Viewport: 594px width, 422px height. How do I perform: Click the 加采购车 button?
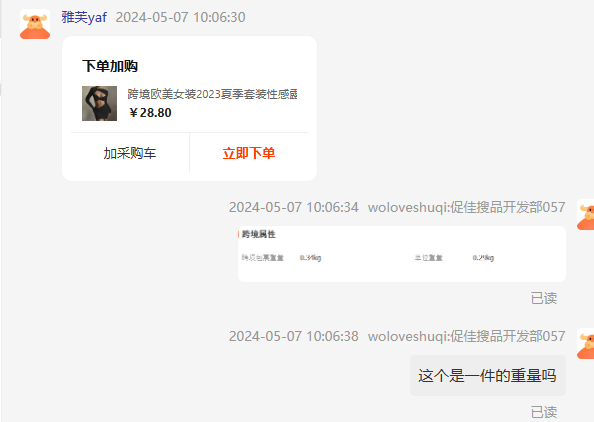(x=130, y=153)
